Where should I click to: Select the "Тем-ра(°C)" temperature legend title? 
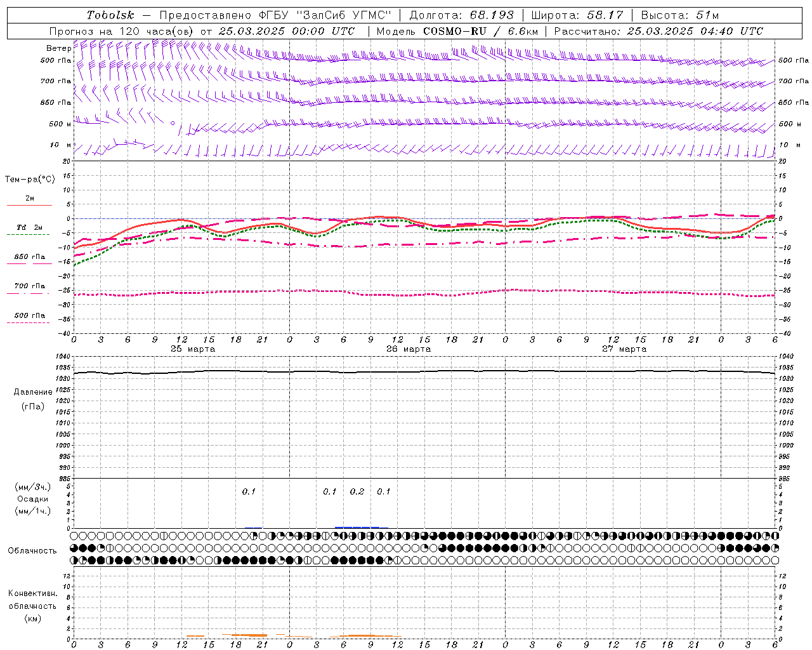coord(30,180)
